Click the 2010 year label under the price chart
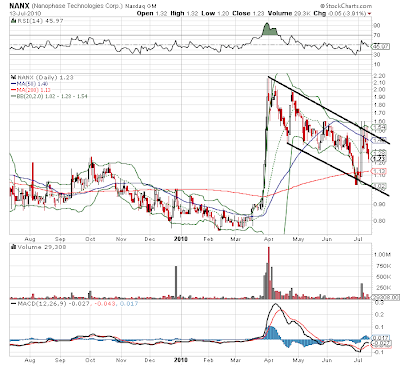400x365 pixels. (x=181, y=239)
